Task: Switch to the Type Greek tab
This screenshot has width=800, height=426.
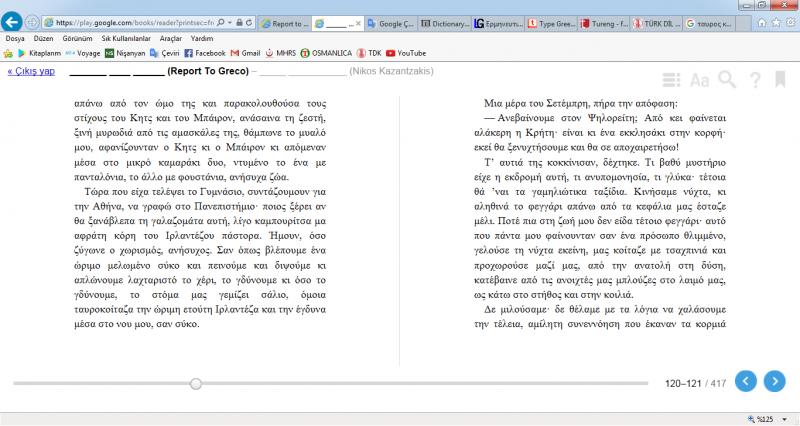Action: (x=552, y=23)
